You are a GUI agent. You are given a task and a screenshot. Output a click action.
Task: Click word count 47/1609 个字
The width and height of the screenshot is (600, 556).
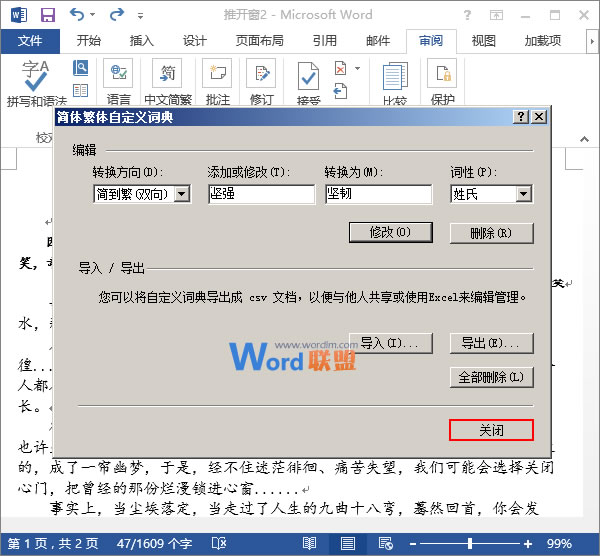pyautogui.click(x=154, y=543)
